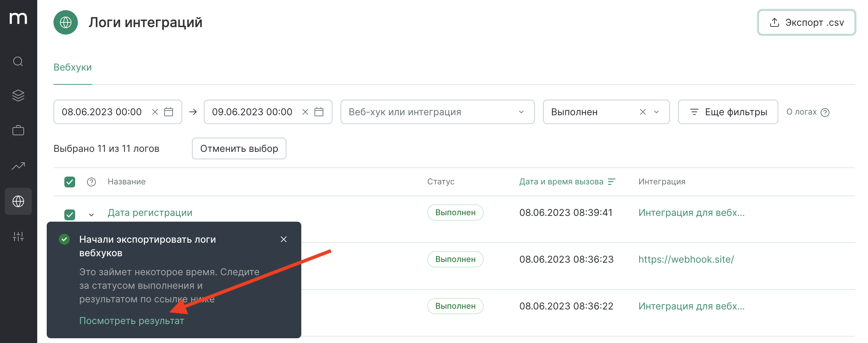Viewport: 868px width, 343px height.
Task: Click the Интеграция column header
Action: [662, 182]
